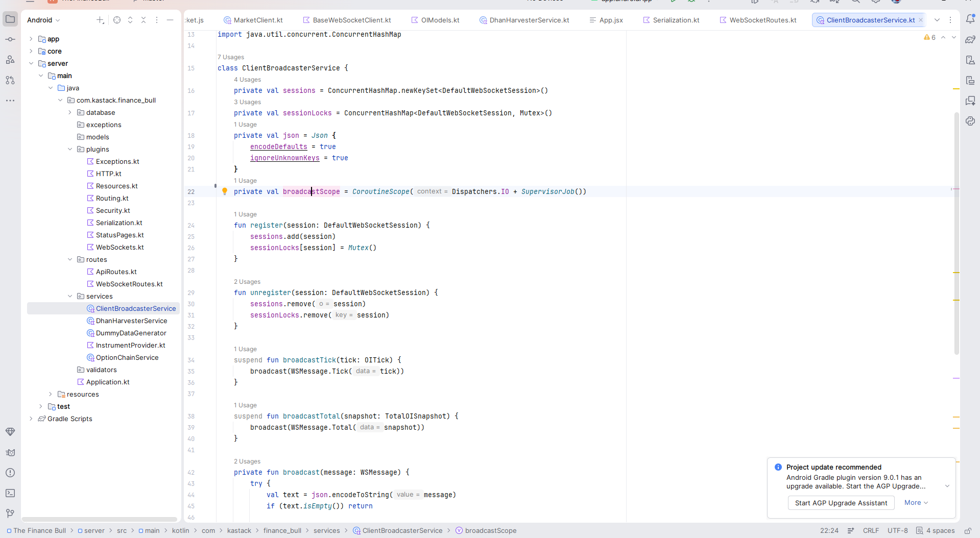Open the Commit tool window icon

pos(10,39)
